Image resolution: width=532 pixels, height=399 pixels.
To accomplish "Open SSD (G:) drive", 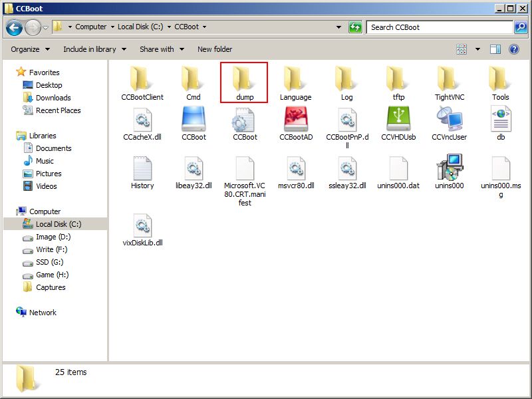I will pyautogui.click(x=43, y=262).
